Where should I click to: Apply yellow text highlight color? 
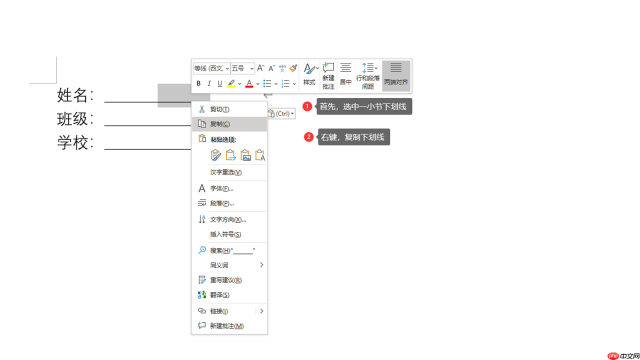pyautogui.click(x=231, y=84)
